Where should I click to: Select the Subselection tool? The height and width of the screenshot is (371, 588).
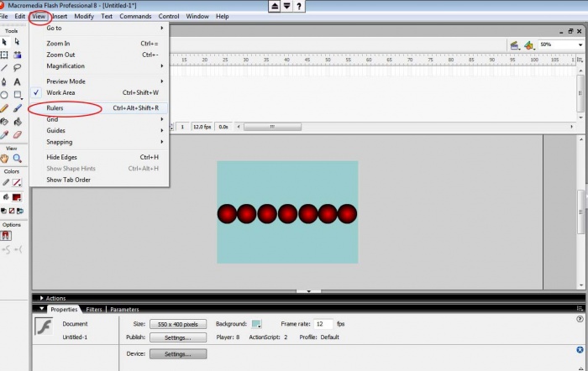point(17,42)
